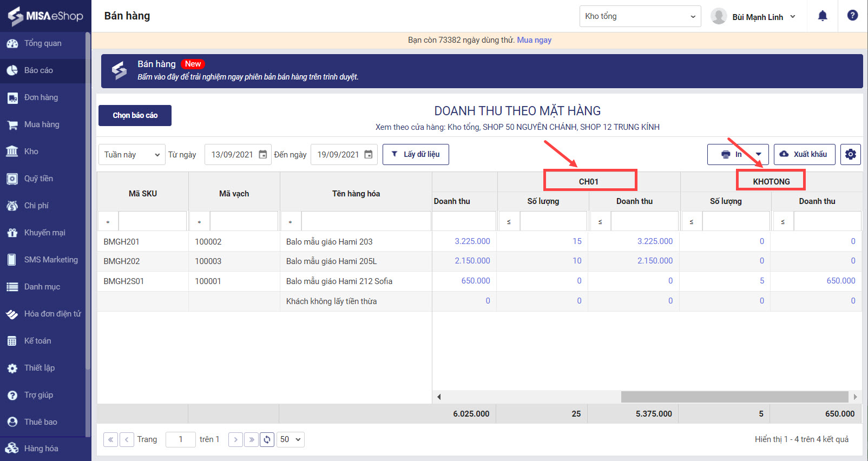
Task: Open the help question mark icon
Action: [x=852, y=16]
